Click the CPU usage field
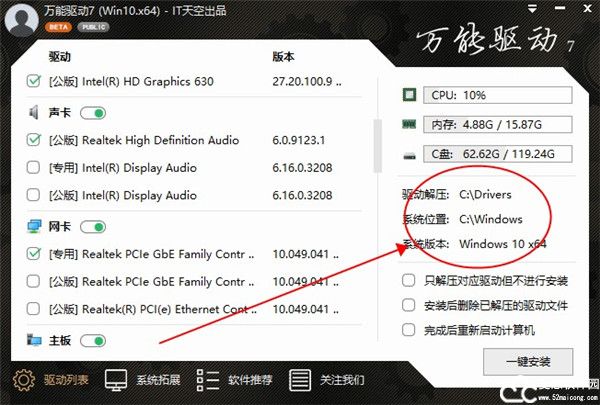The image size is (600, 405). (497, 95)
